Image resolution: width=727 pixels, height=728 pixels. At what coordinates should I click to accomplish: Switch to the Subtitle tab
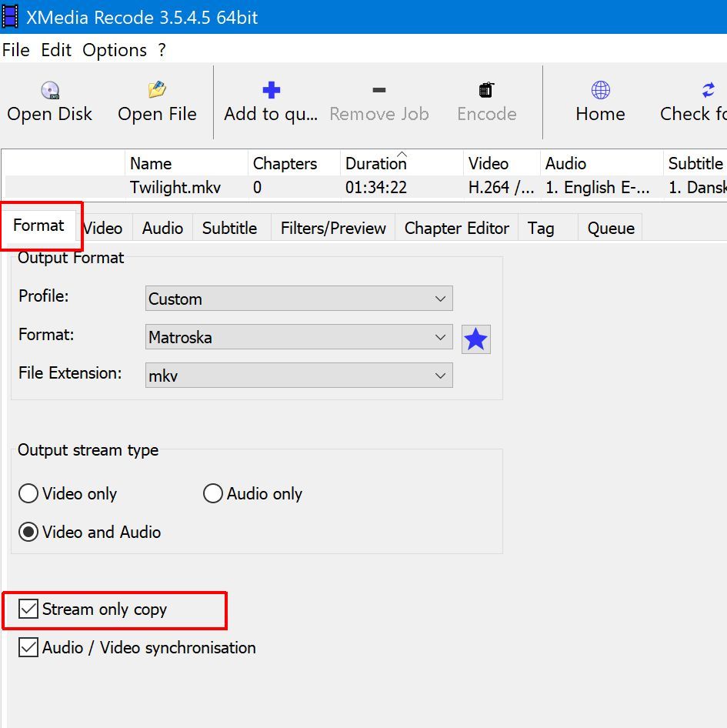point(230,228)
